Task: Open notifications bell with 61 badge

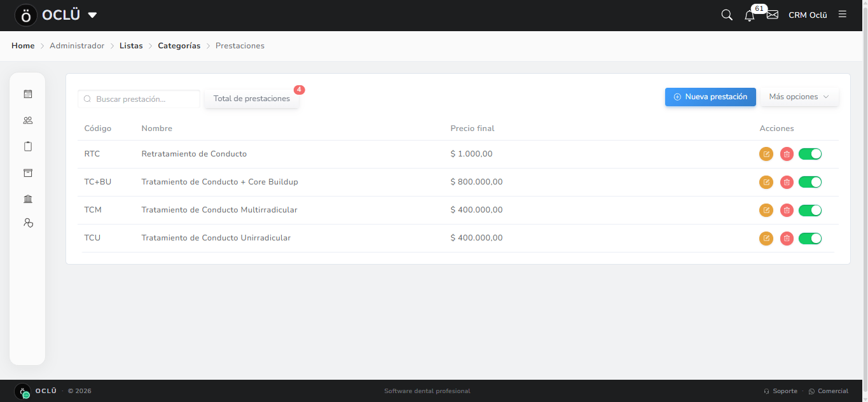Action: point(750,15)
